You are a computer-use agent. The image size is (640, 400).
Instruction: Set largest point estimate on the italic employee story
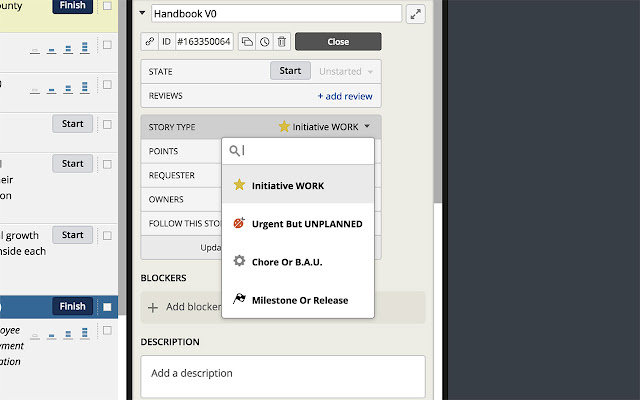84,333
